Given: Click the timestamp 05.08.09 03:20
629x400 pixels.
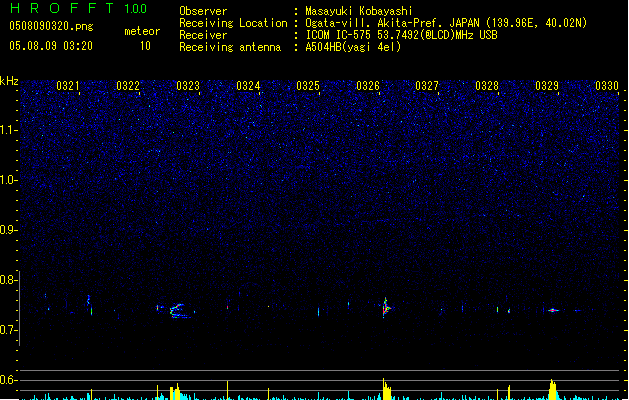Looking at the screenshot, I should (51, 46).
